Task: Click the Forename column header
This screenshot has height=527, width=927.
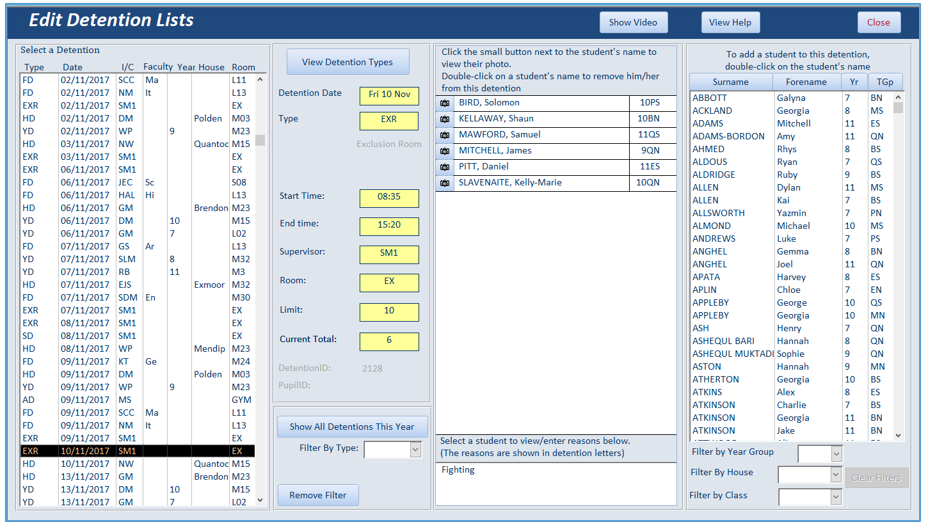Action: pos(806,82)
